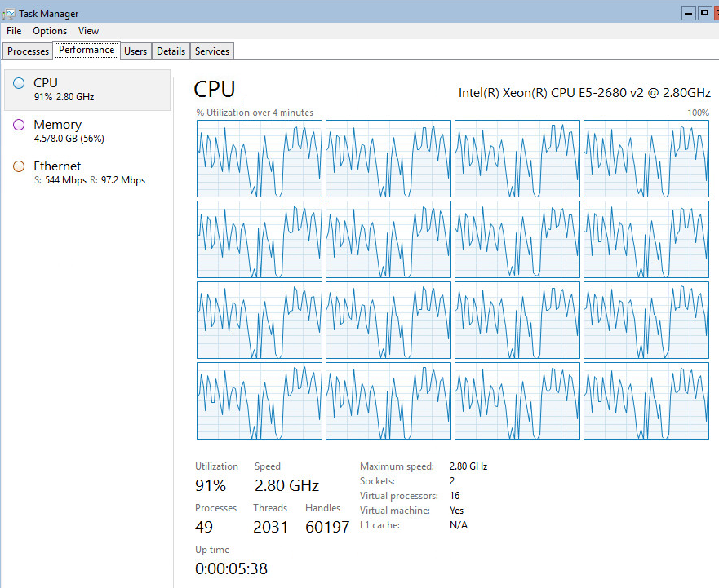Viewport: 719px width, 588px height.
Task: Click the top-right CPU utilization graph
Action: (646, 159)
